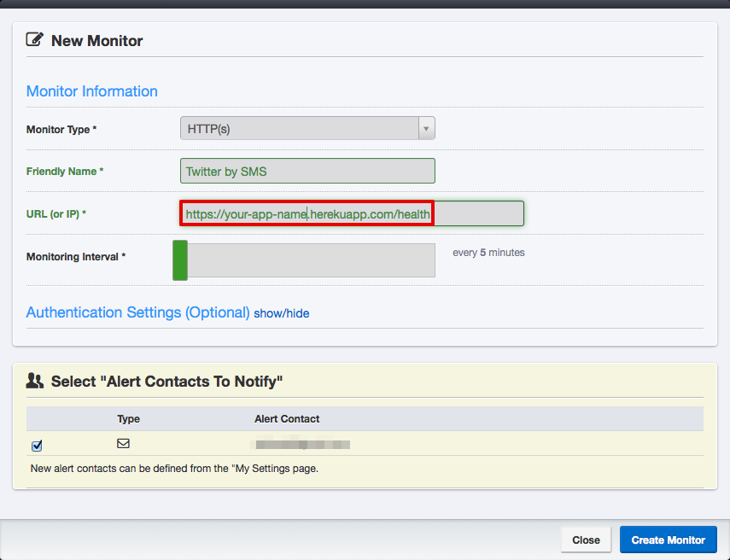Click the people icon beside Select Alert Contacts
The image size is (730, 560).
[35, 381]
